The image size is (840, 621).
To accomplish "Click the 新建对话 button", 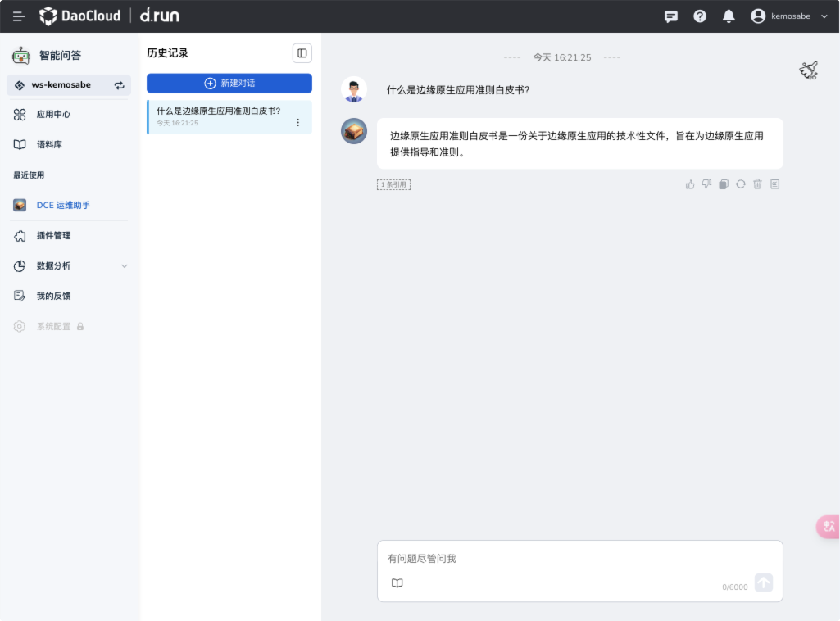I will pos(229,83).
